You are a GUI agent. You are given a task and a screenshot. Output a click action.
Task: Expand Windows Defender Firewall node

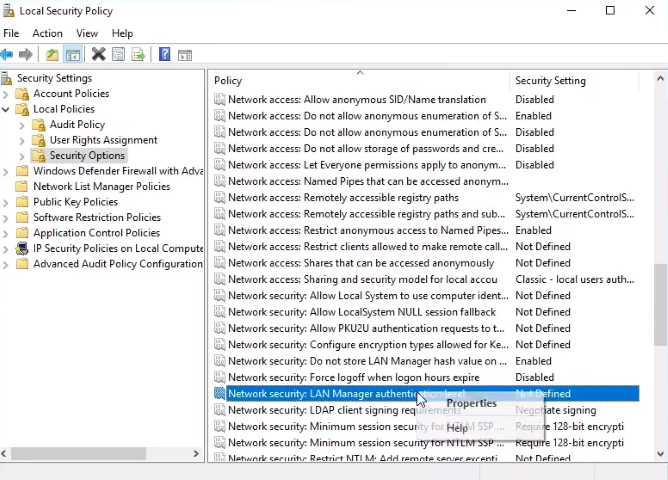point(6,172)
